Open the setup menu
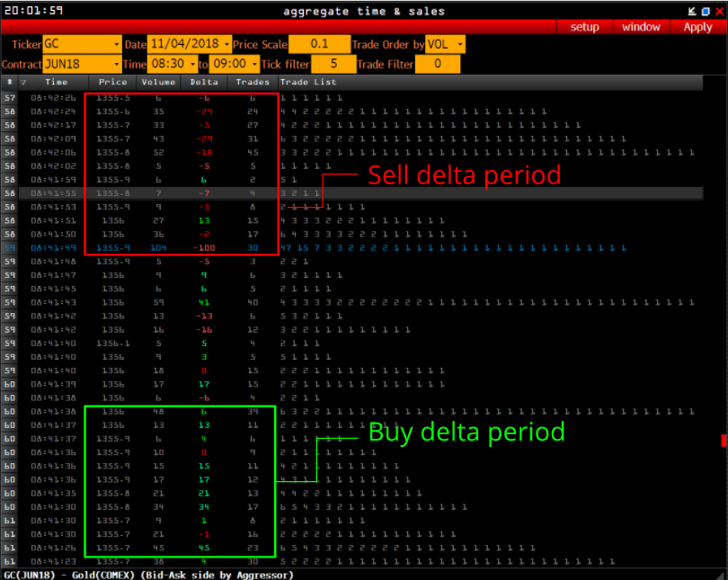 [584, 27]
